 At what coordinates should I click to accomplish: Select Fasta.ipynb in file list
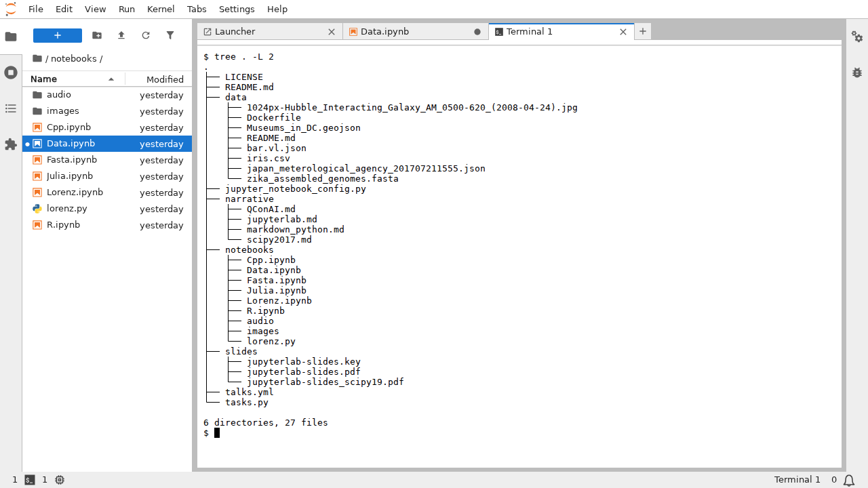[x=107, y=160]
